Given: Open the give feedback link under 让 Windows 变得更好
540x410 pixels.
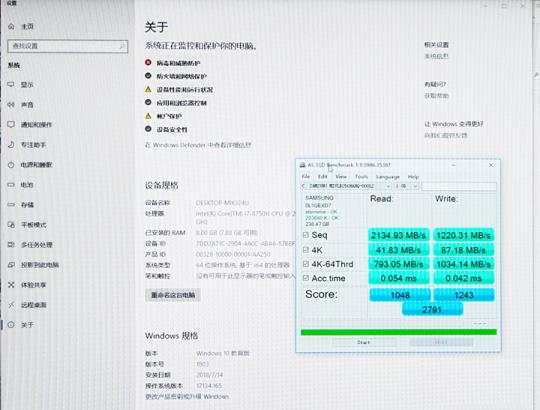Looking at the screenshot, I should [446, 135].
